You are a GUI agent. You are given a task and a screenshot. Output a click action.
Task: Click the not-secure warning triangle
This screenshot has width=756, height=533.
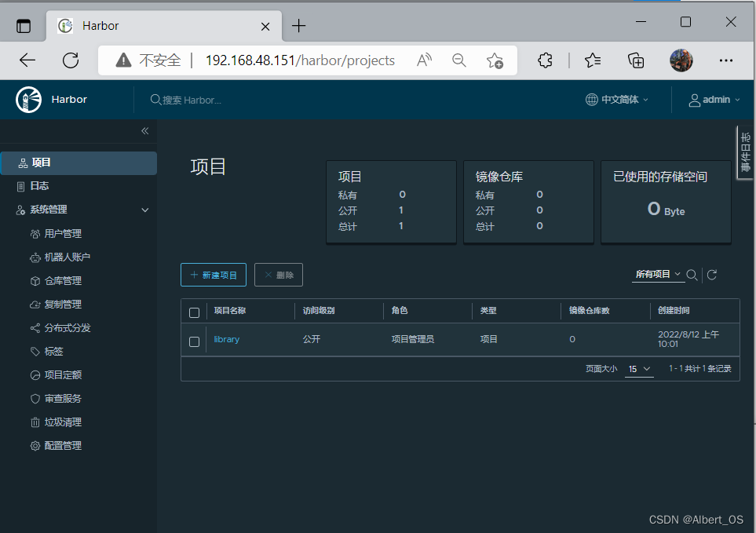(123, 60)
